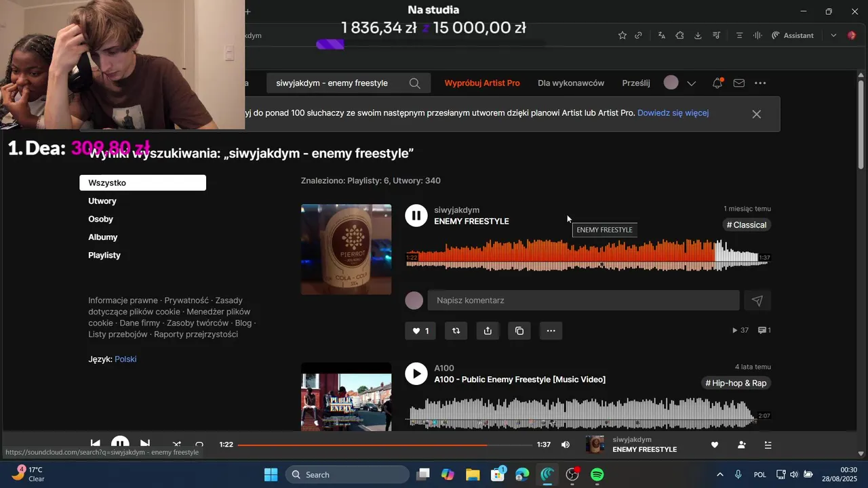Bookmark page with the star icon

click(x=623, y=35)
